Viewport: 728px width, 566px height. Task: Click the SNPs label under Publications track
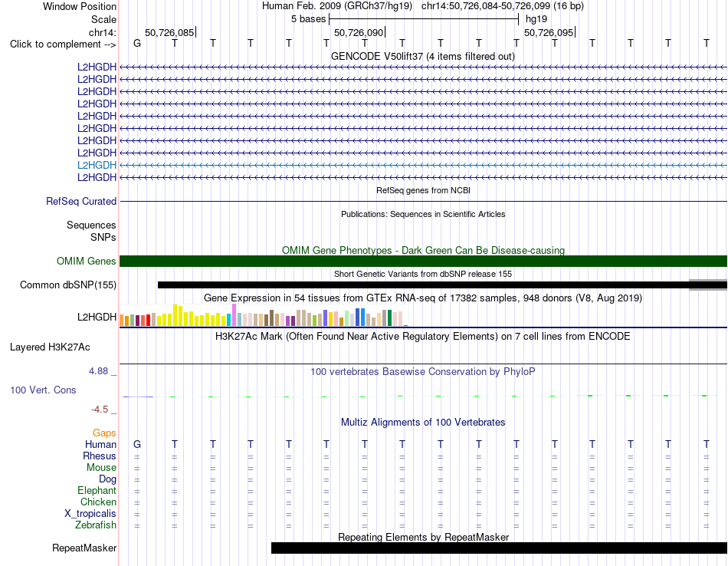tap(103, 237)
